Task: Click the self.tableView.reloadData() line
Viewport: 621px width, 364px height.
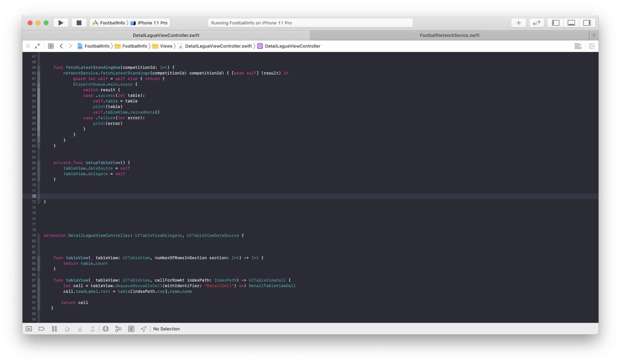Action: point(126,112)
